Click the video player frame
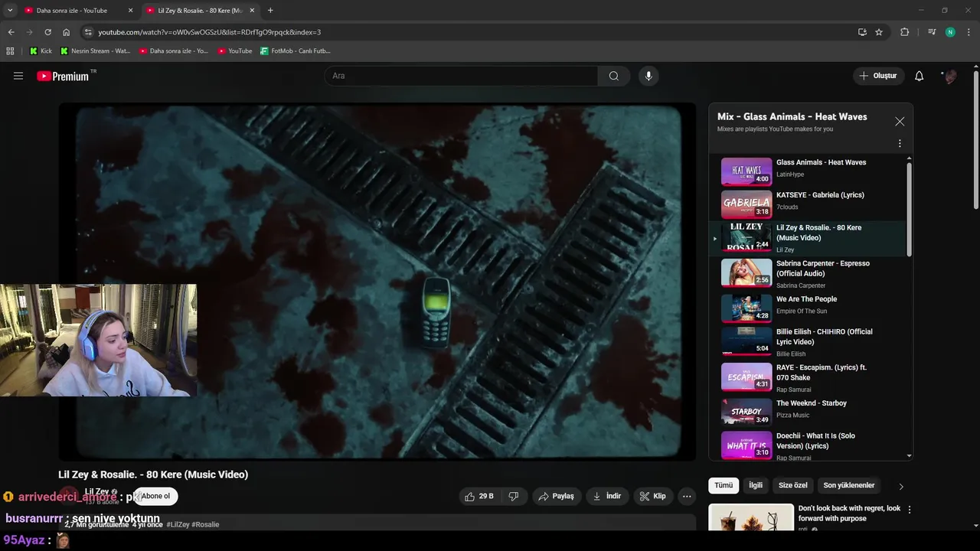This screenshot has height=551, width=980. coord(377,282)
